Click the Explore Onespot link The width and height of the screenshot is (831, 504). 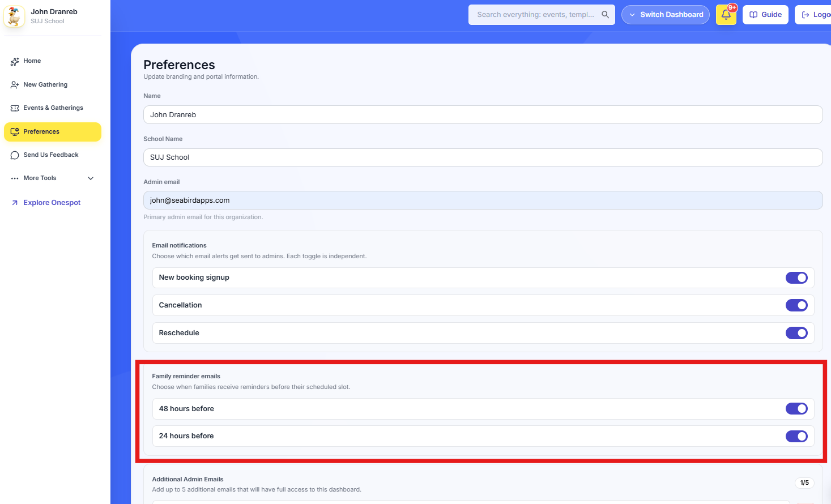click(x=52, y=203)
